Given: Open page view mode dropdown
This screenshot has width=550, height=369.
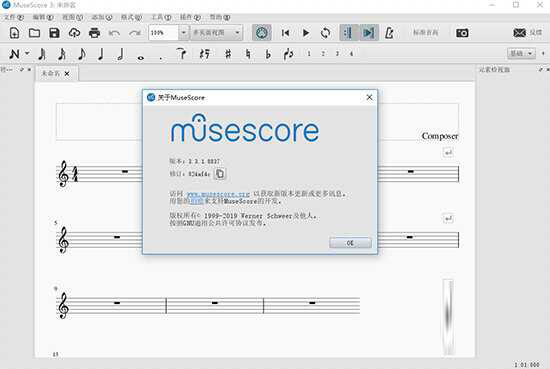Looking at the screenshot, I should (216, 33).
